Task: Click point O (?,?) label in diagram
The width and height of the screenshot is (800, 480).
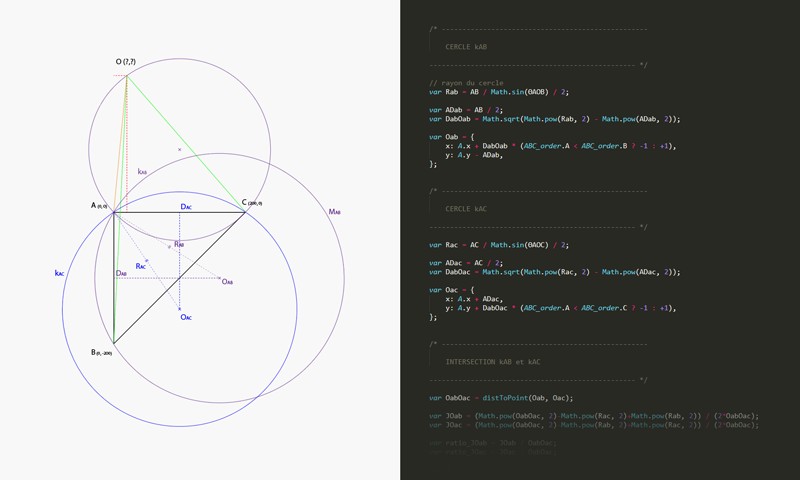Action: pyautogui.click(x=127, y=62)
